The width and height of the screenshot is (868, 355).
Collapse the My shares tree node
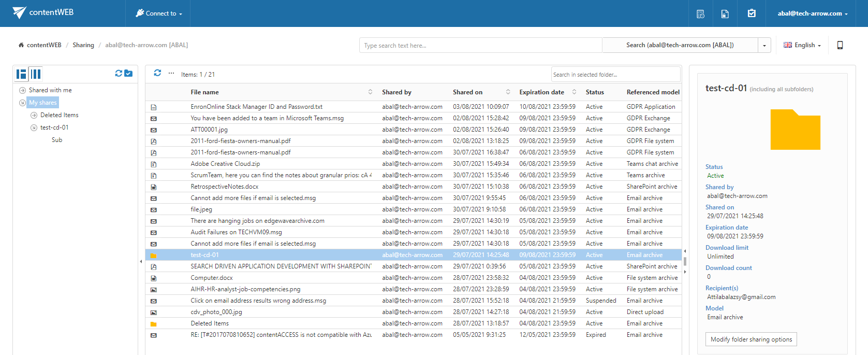click(x=22, y=103)
